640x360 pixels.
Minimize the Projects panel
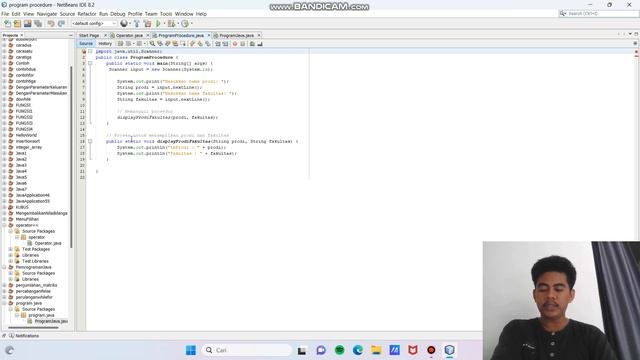pos(71,36)
